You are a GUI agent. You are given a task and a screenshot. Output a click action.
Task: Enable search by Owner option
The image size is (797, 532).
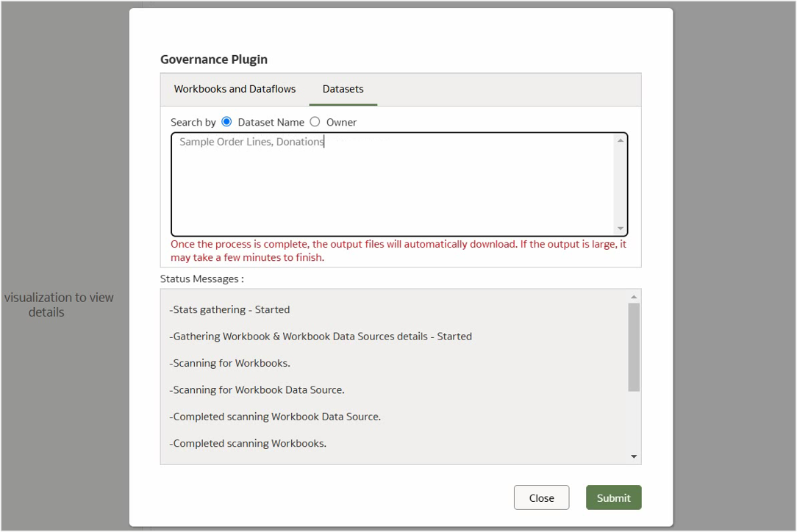(x=315, y=121)
